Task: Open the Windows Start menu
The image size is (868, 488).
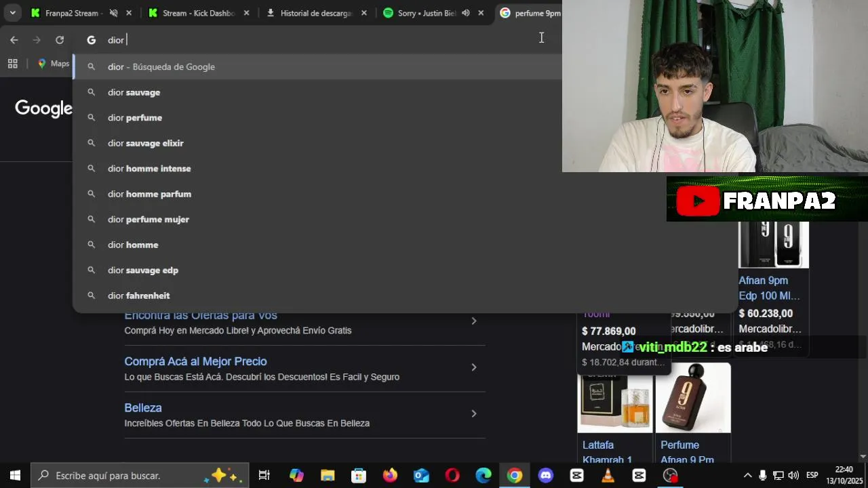Action: [15, 476]
